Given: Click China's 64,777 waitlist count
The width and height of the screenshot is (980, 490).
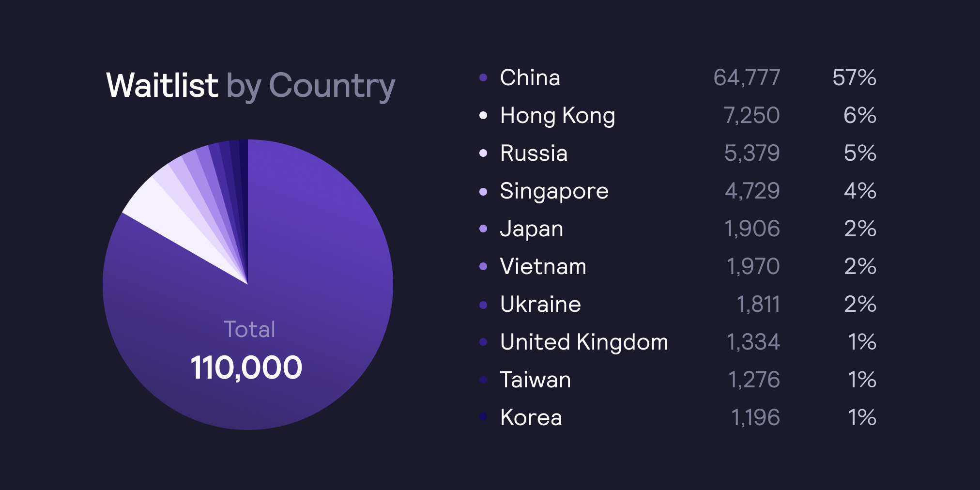Looking at the screenshot, I should [747, 77].
